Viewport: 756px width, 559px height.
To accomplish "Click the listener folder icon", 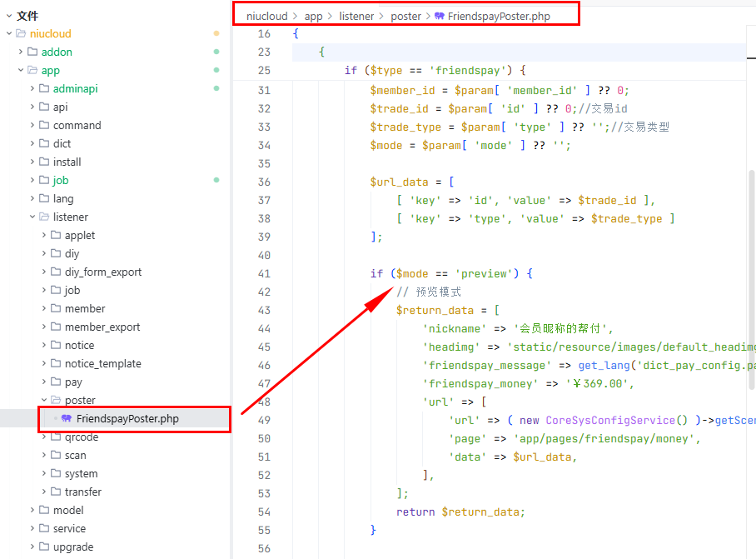I will [44, 217].
